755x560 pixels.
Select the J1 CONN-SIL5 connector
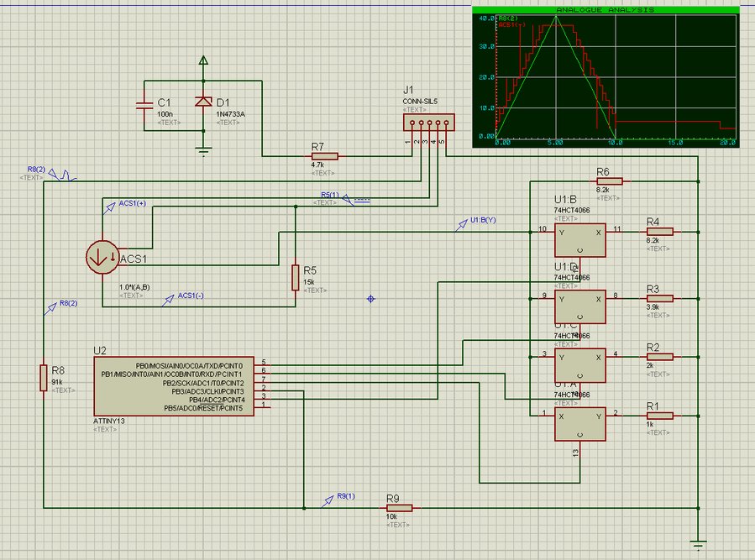point(427,125)
